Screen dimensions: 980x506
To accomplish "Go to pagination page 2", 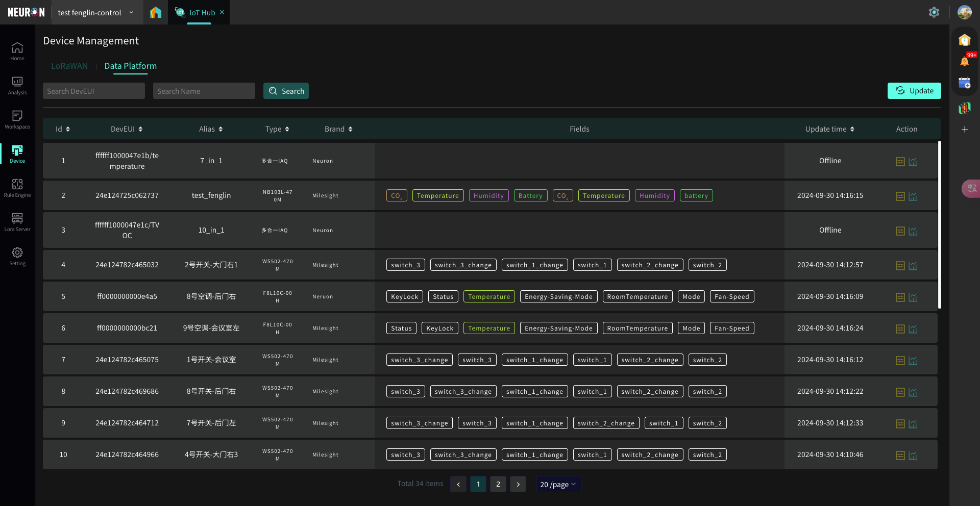I will [498, 484].
